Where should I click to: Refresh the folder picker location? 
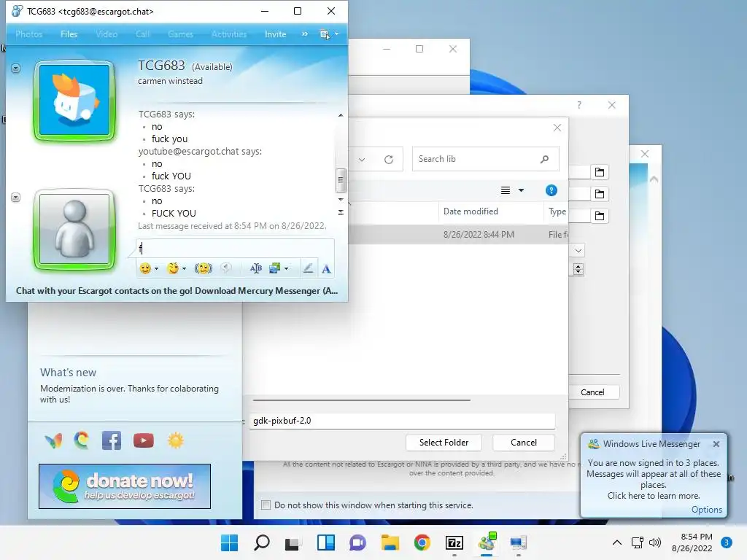click(389, 160)
